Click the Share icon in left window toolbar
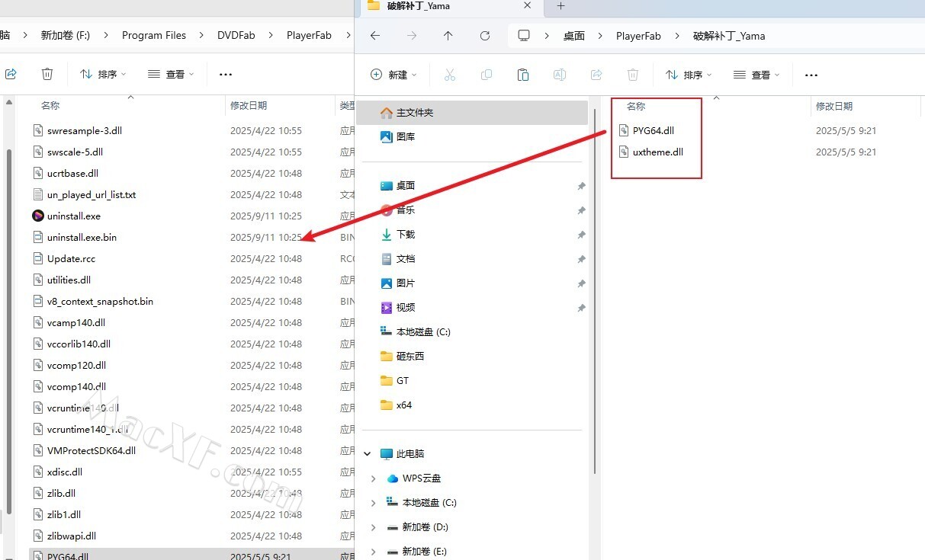This screenshot has width=925, height=560. (11, 74)
